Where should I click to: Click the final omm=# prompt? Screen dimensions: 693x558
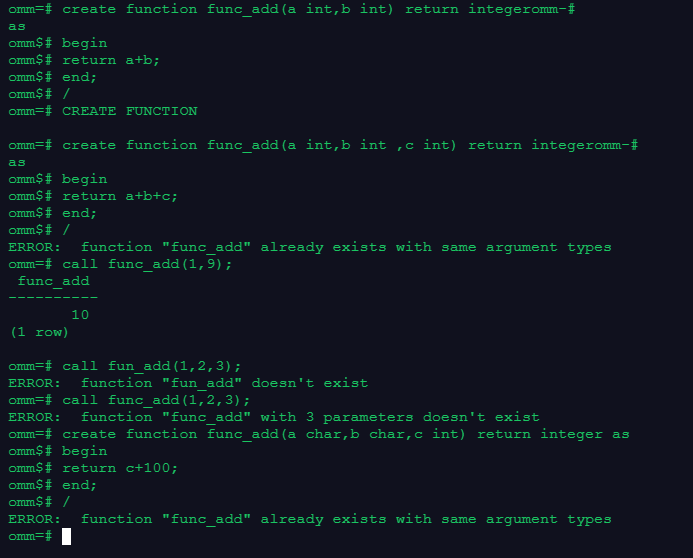(30, 536)
